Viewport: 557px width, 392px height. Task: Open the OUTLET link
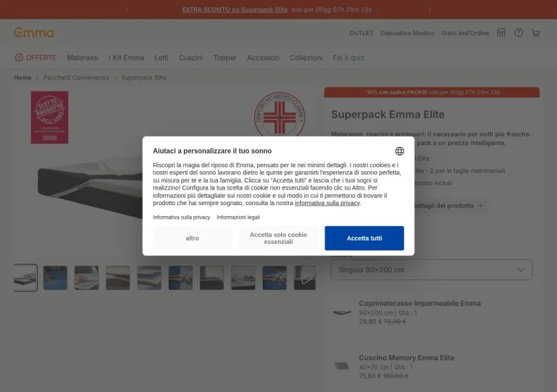361,33
